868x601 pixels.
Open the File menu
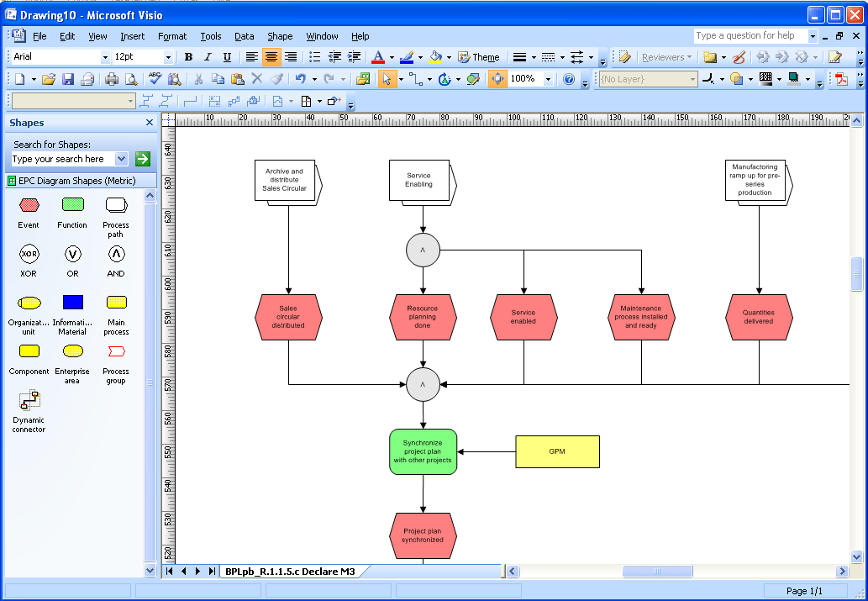39,36
